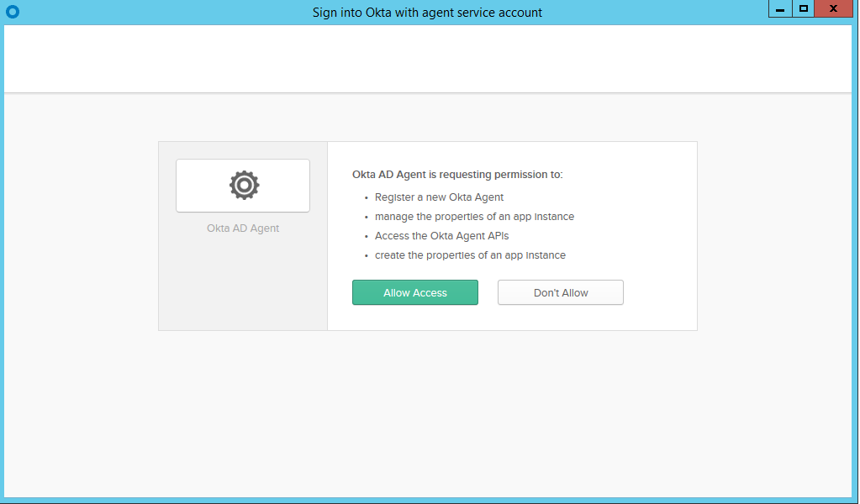The height and width of the screenshot is (504, 860).
Task: Click the window title 'Sign into Okta with agent service account'
Action: click(x=427, y=12)
